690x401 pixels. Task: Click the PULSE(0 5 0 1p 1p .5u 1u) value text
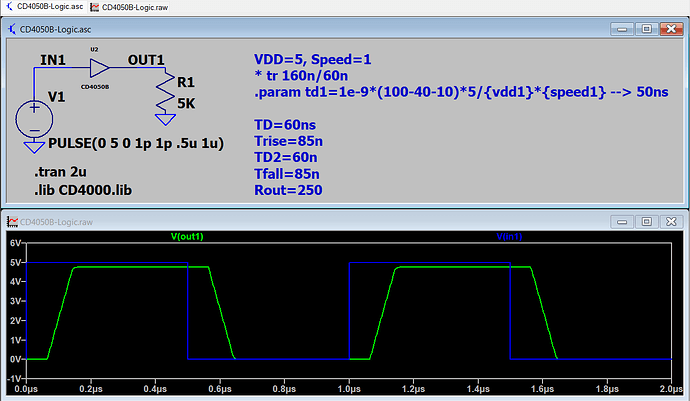pos(134,144)
